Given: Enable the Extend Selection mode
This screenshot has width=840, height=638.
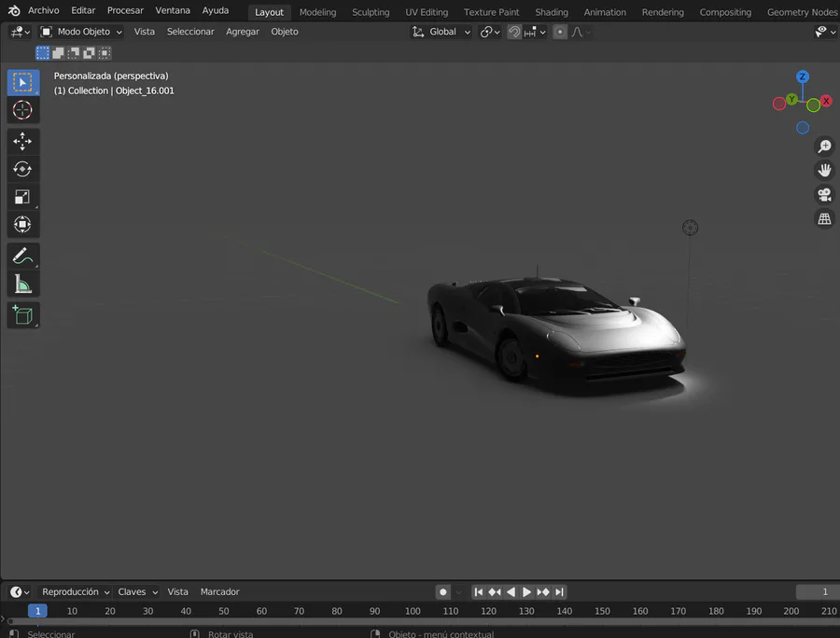Looking at the screenshot, I should click(58, 52).
